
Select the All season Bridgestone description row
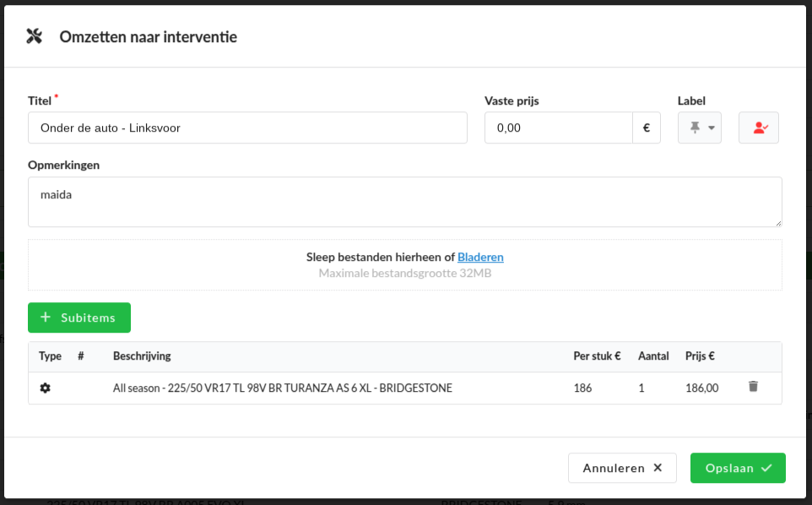click(x=283, y=388)
